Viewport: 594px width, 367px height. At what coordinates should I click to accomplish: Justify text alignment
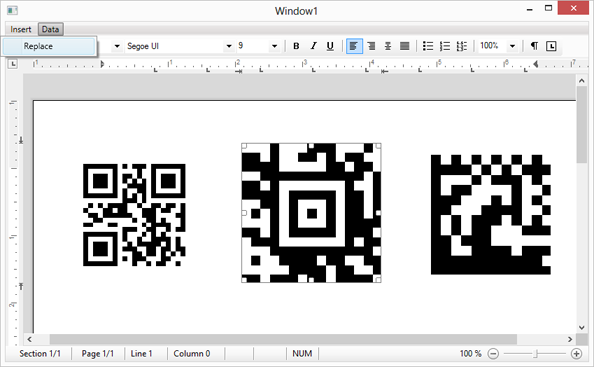(x=405, y=46)
